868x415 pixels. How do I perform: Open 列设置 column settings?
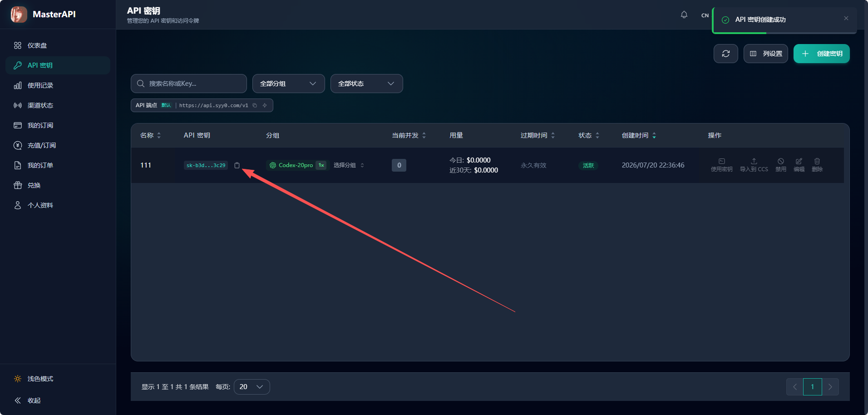coord(766,54)
